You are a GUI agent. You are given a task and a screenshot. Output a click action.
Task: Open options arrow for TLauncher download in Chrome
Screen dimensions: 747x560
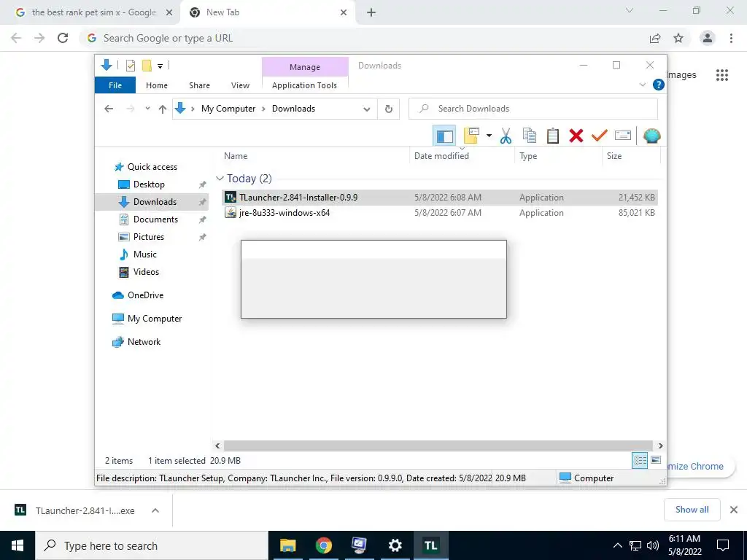coord(155,510)
